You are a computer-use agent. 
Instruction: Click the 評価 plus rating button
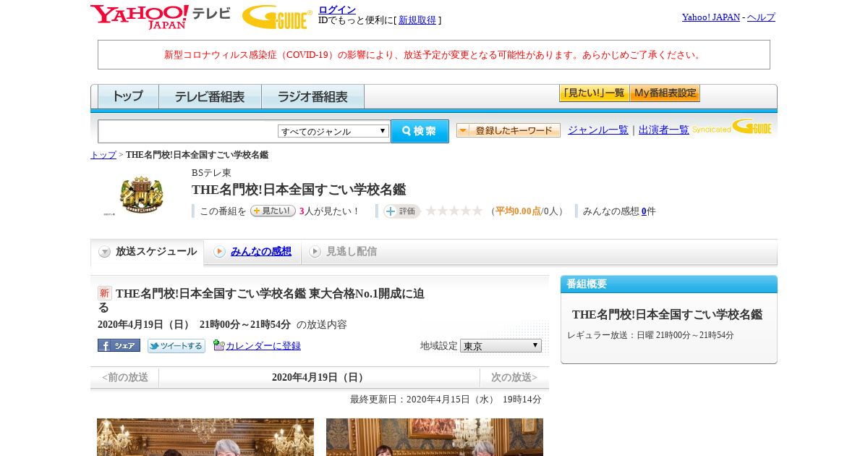click(x=401, y=211)
